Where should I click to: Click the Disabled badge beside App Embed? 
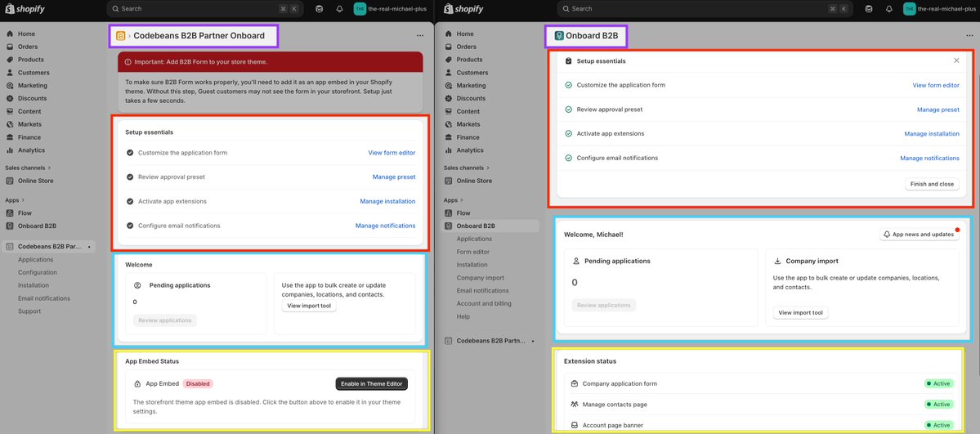pyautogui.click(x=198, y=383)
